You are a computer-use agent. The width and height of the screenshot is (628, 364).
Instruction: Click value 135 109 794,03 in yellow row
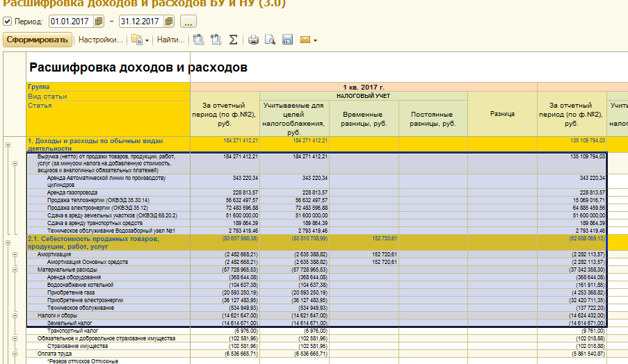coord(588,141)
